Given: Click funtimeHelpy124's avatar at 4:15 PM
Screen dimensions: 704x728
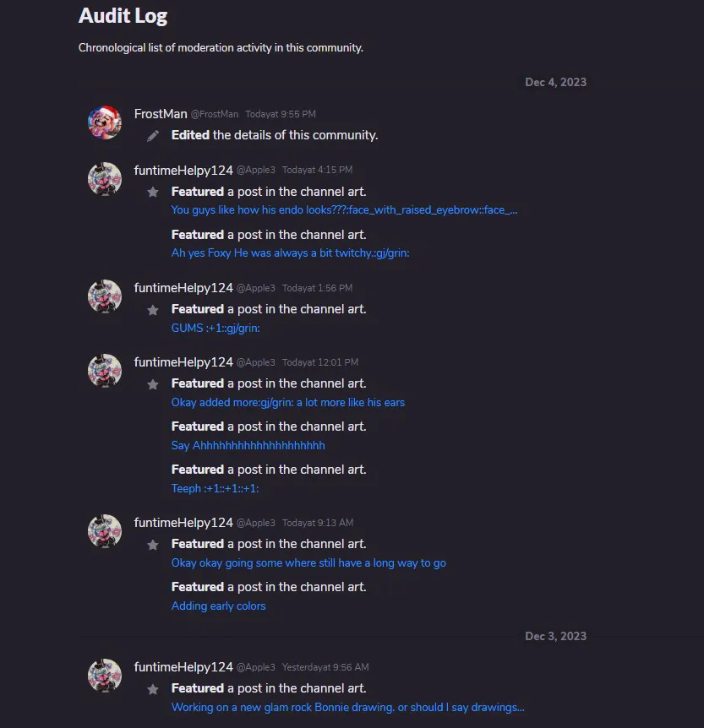Looking at the screenshot, I should click(x=105, y=179).
